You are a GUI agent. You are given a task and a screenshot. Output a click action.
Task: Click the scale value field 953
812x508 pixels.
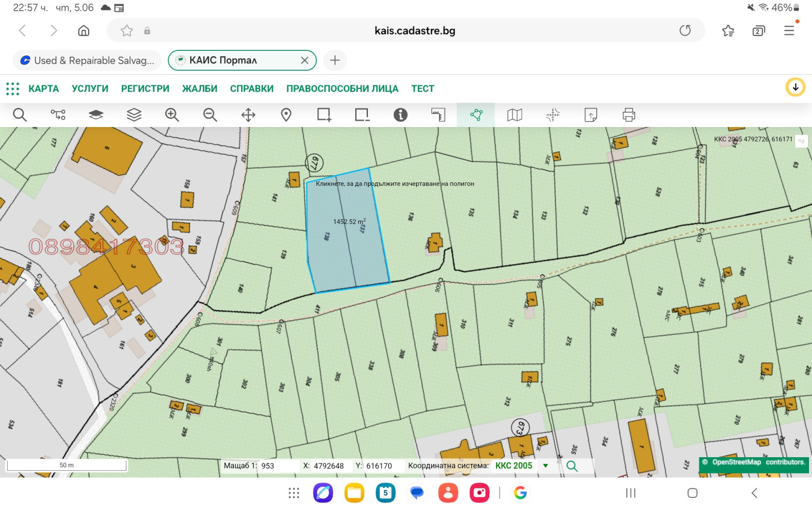277,466
